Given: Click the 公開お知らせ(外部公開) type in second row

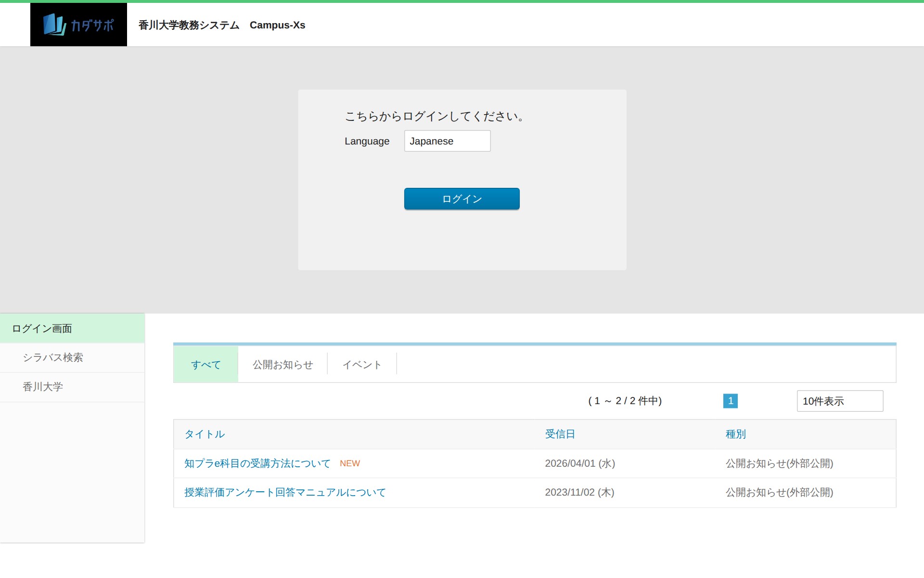Looking at the screenshot, I should pos(779,492).
